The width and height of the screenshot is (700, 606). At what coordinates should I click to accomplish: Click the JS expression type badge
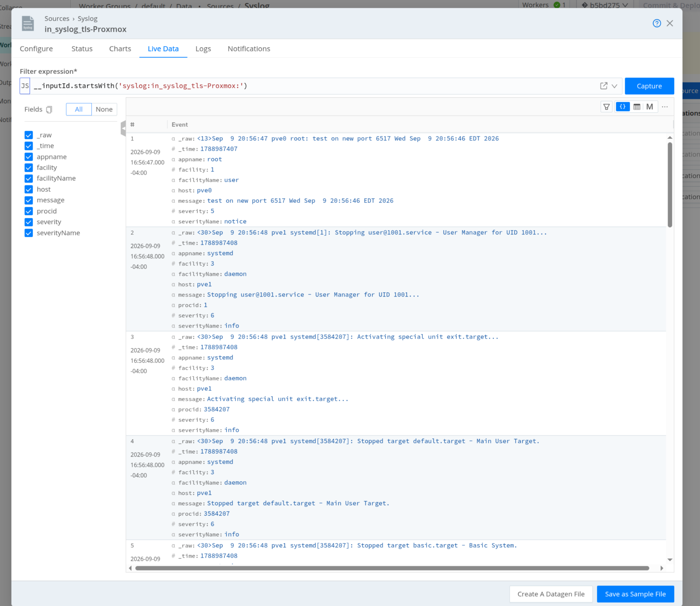tap(25, 86)
